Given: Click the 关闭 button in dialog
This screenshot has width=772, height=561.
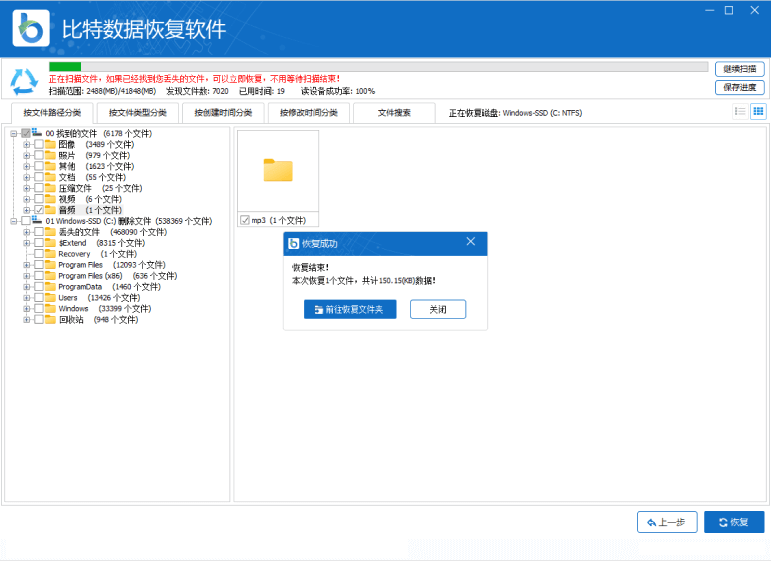Looking at the screenshot, I should click(438, 309).
